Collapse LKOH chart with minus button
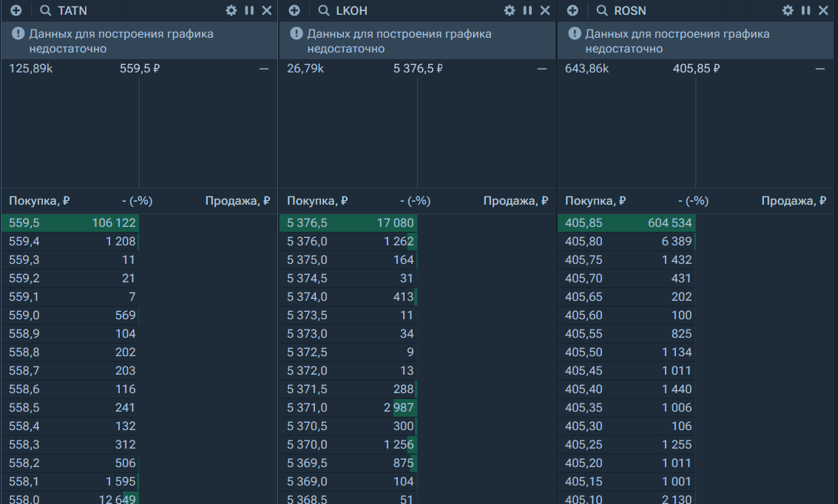The width and height of the screenshot is (838, 504). (542, 69)
